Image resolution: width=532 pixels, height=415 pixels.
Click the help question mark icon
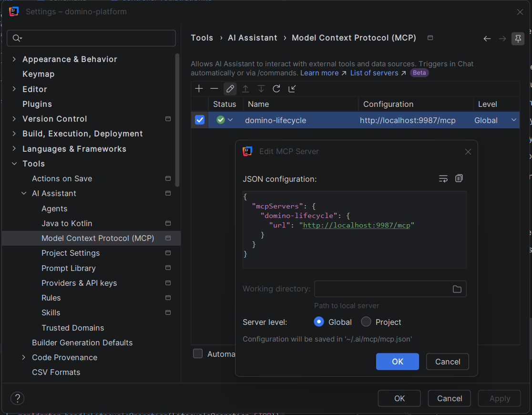[x=17, y=398]
